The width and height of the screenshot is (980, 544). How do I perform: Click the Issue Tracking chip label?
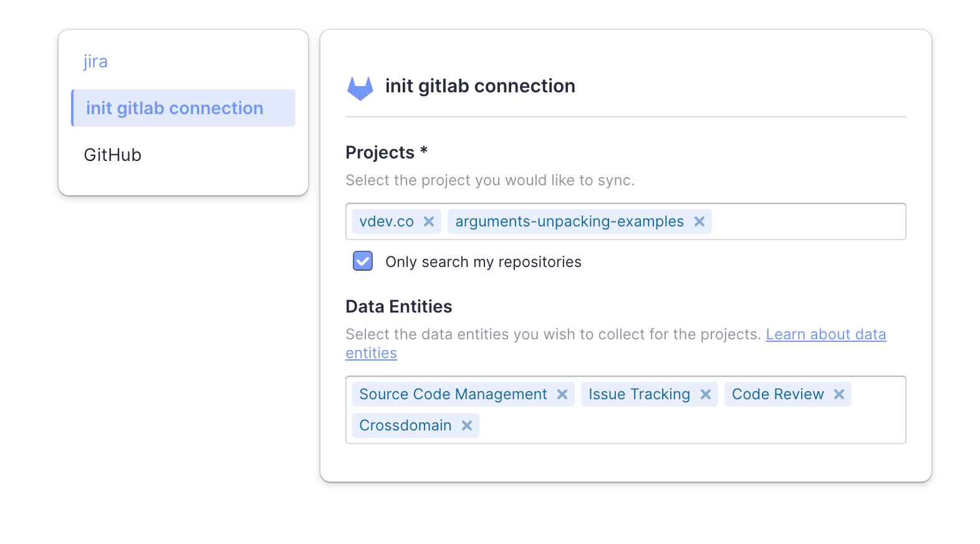pos(639,394)
